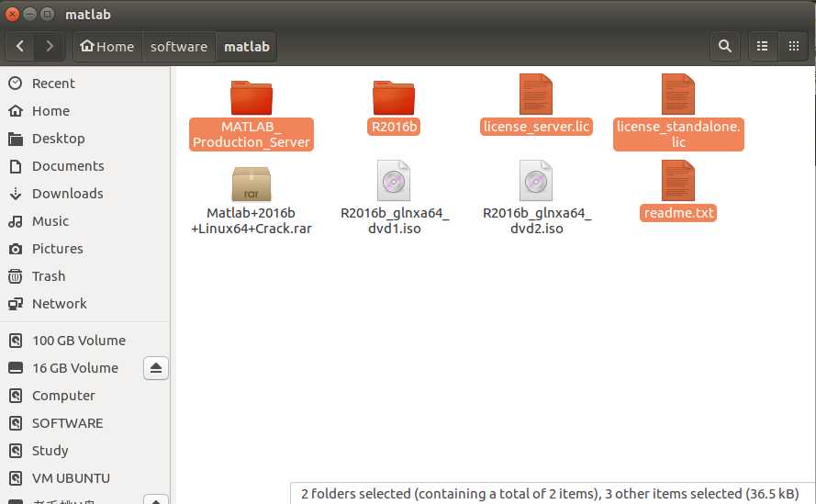816x504 pixels.
Task: Click the matlab path bar segment
Action: click(x=247, y=46)
